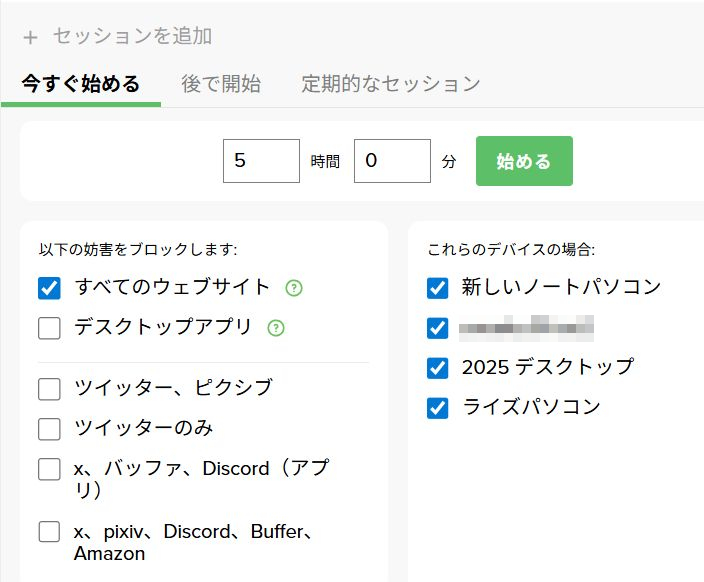Open the 後で開始 tab
This screenshot has width=704, height=582.
pyautogui.click(x=221, y=84)
